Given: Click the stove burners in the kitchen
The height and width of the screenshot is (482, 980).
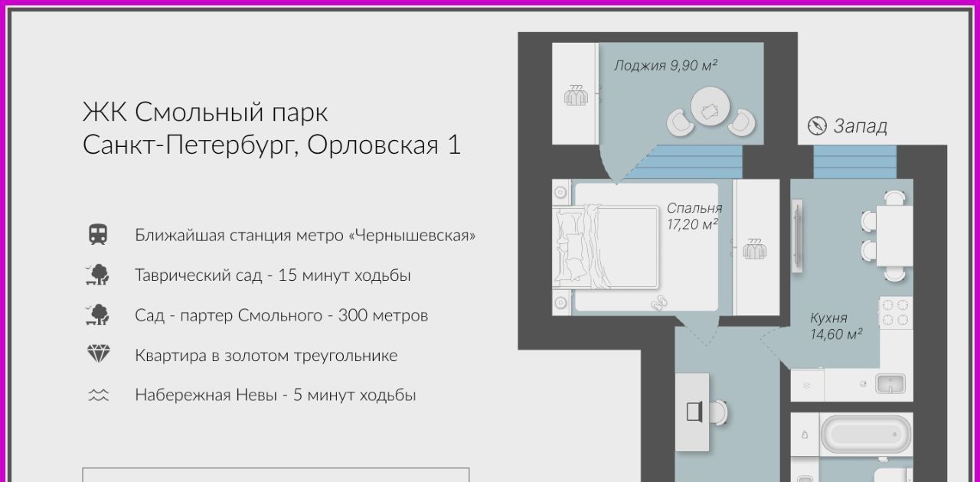Looking at the screenshot, I should pyautogui.click(x=896, y=313).
